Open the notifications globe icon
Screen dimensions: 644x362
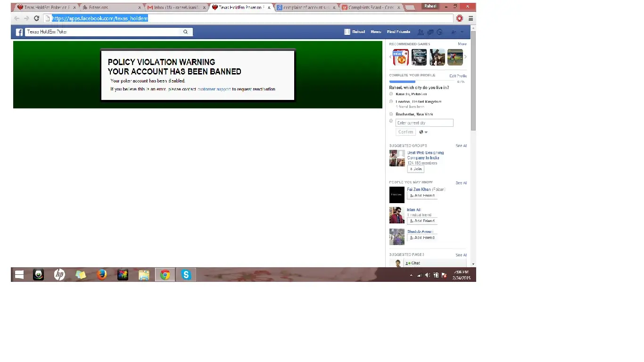pos(439,32)
